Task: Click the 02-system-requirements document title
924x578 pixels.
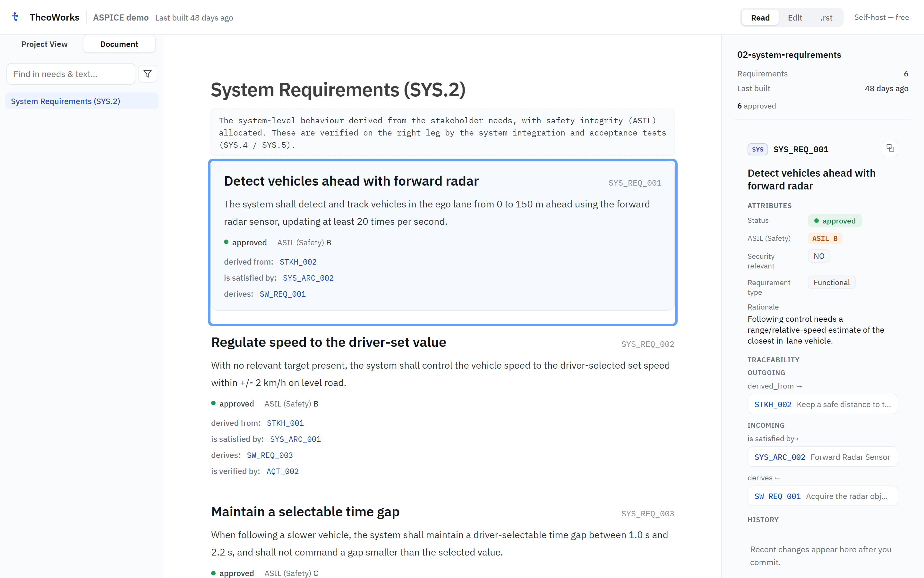Action: [x=789, y=55]
